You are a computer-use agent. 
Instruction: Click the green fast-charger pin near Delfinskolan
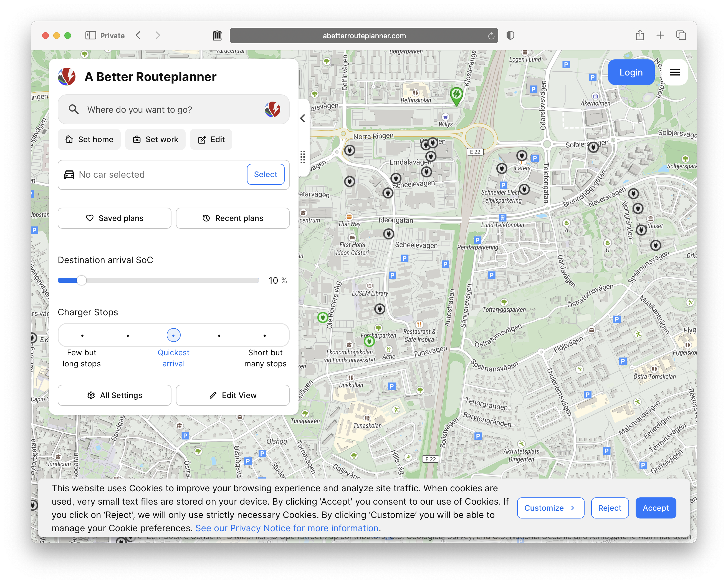point(456,96)
